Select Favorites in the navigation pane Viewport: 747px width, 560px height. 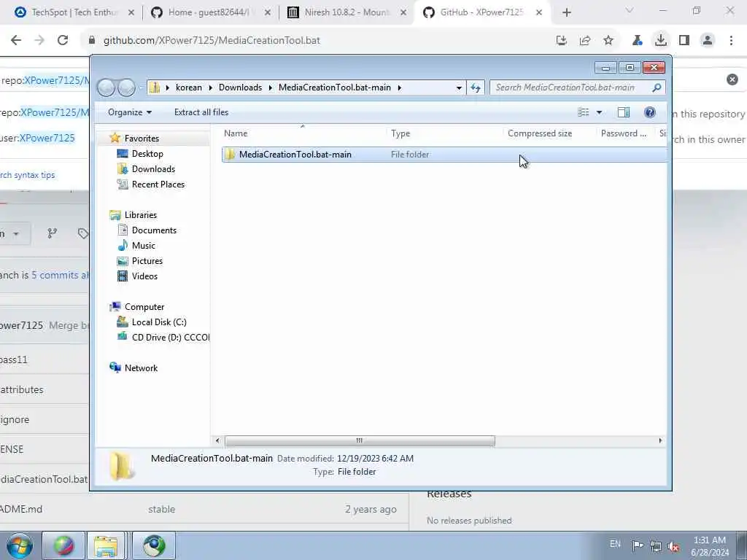142,139
